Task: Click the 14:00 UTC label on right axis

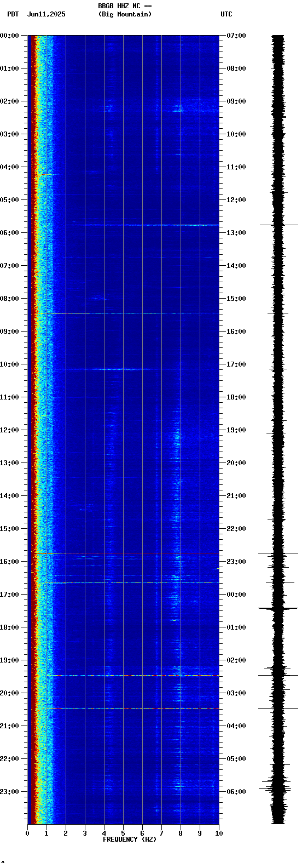Action: click(236, 266)
